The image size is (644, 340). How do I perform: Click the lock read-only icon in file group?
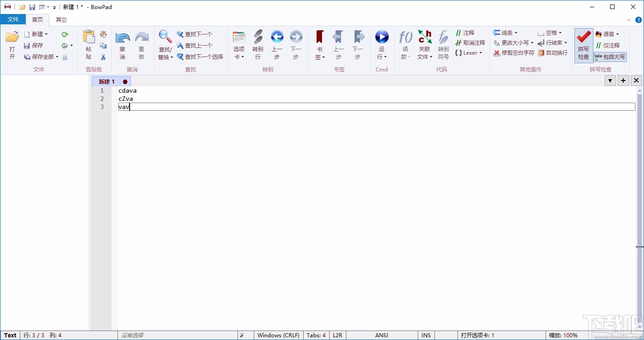coord(65,57)
